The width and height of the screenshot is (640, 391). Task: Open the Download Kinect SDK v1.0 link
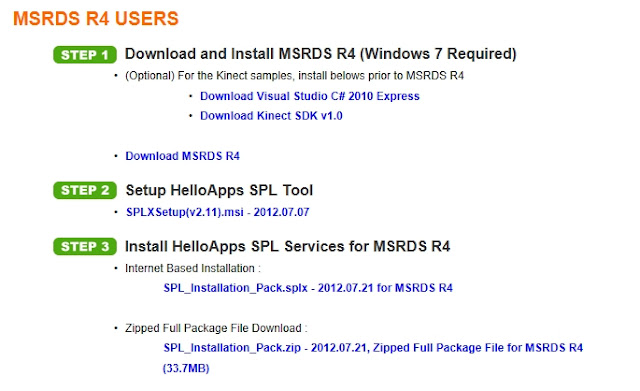pos(271,116)
